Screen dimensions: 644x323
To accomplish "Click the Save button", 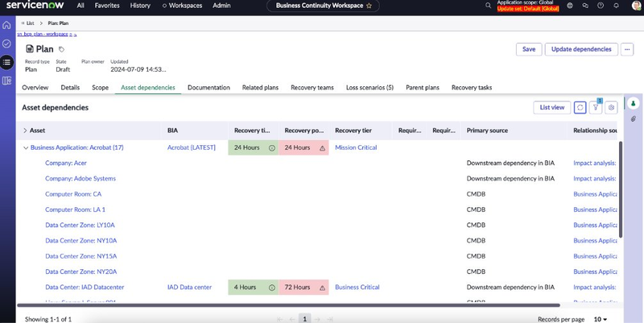I will coord(529,49).
